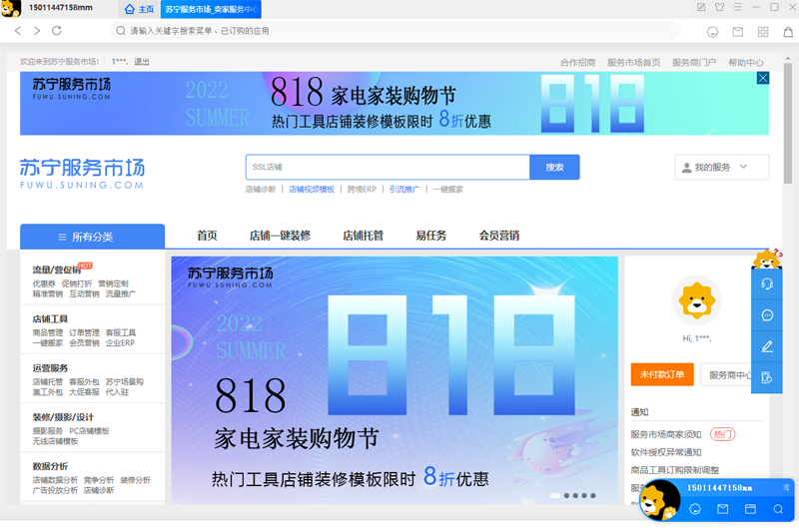This screenshot has width=799, height=532.
Task: Go back with the browser back arrow
Action: point(18,31)
